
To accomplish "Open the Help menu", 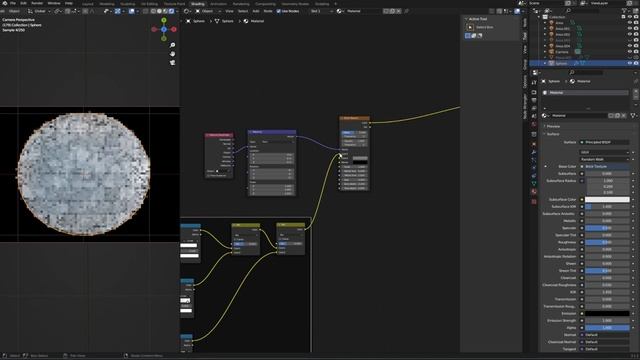I will [69, 3].
